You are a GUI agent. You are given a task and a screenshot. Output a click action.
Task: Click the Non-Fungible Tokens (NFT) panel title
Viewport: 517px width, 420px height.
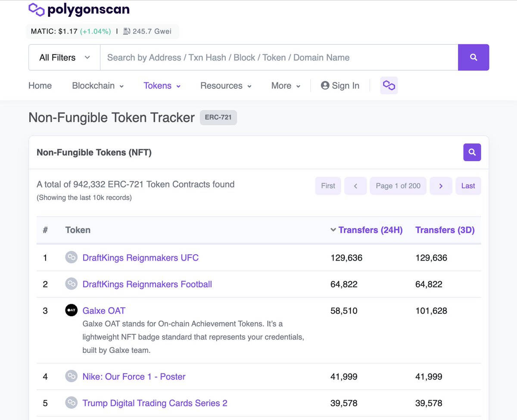click(94, 152)
